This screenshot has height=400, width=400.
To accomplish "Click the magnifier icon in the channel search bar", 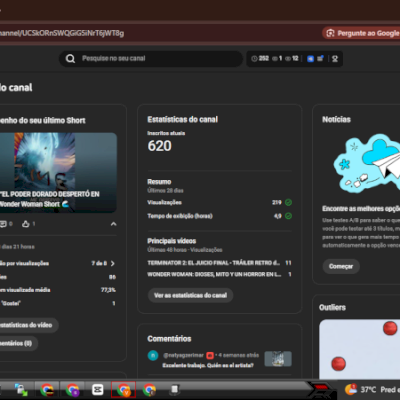I will pos(70,59).
